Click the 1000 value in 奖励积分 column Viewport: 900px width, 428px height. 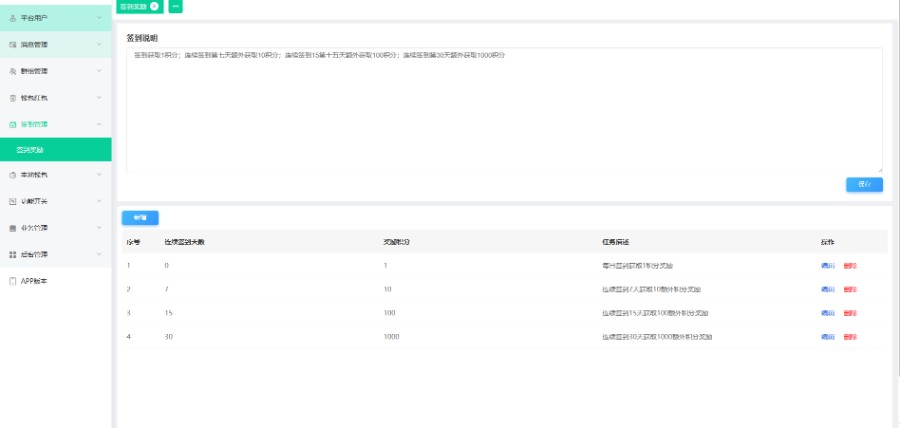click(391, 337)
